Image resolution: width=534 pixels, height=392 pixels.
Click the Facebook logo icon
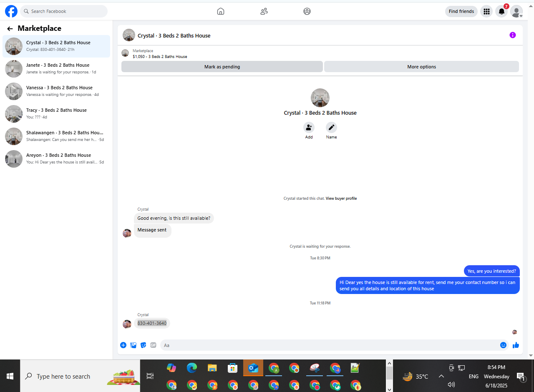(11, 11)
